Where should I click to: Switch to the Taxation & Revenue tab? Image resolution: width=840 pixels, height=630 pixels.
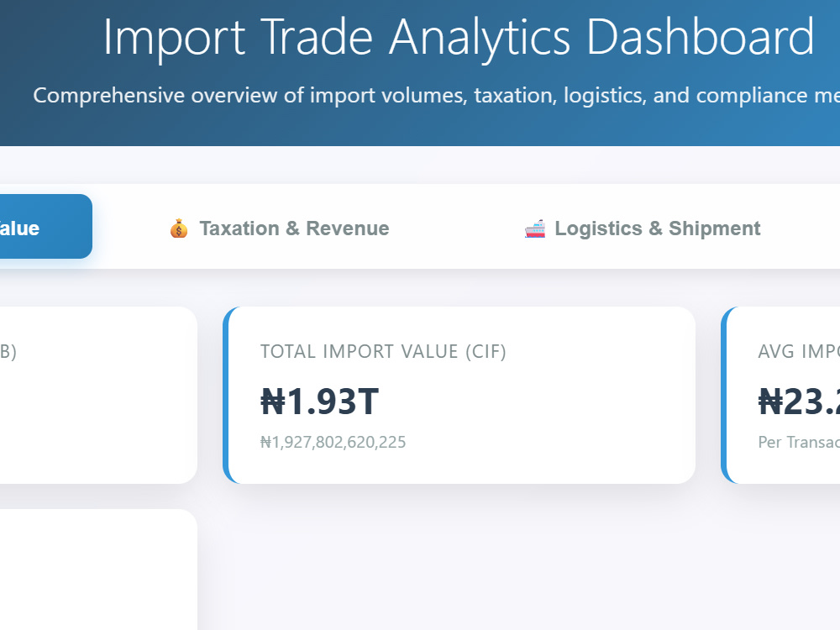pos(279,228)
